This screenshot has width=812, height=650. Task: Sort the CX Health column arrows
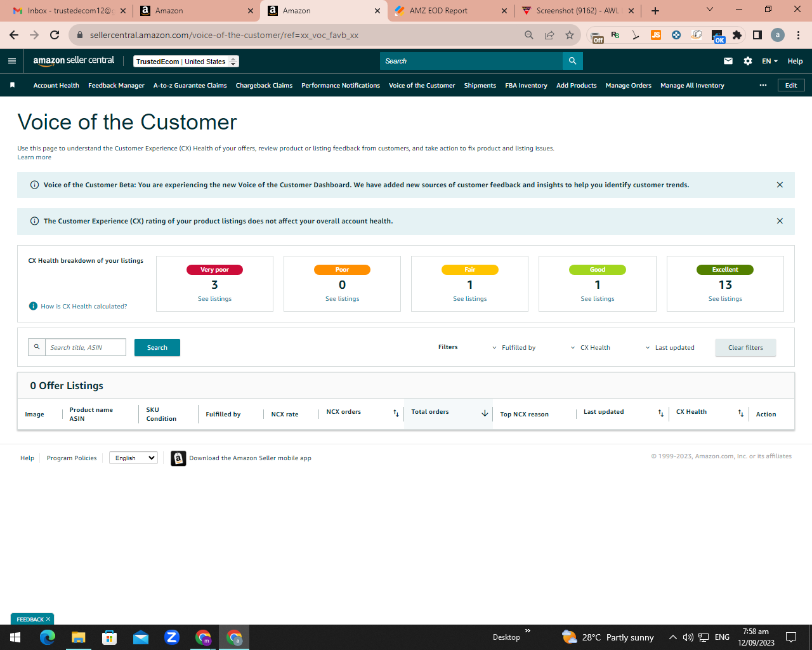[x=741, y=413]
